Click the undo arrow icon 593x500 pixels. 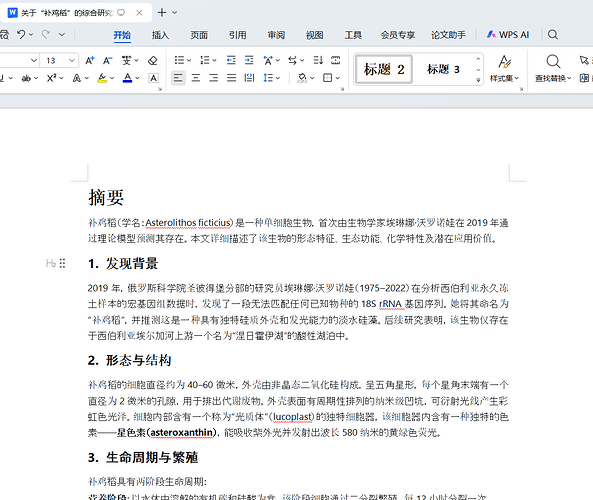(21, 35)
